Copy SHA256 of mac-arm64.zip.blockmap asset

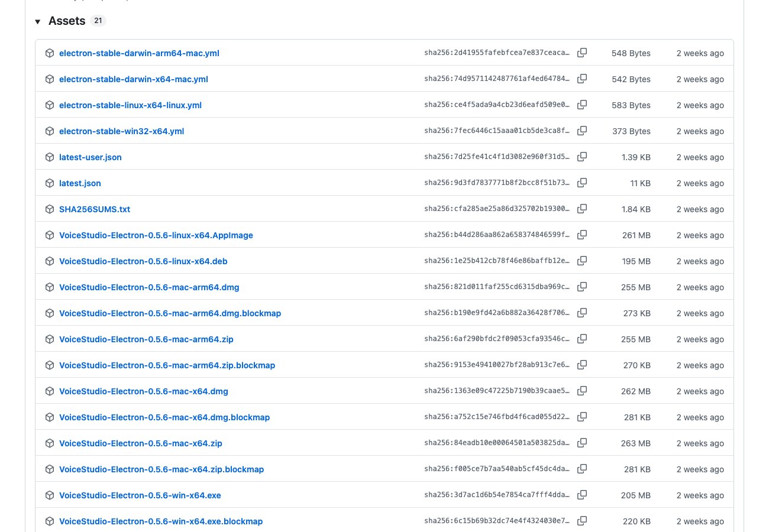(x=582, y=365)
